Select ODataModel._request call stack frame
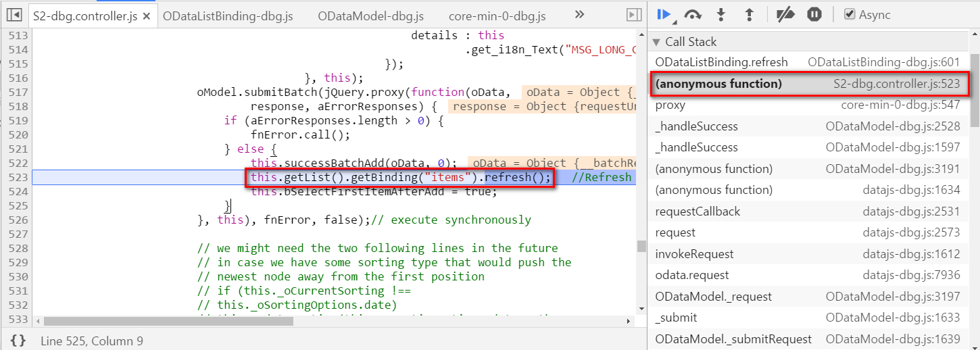 tap(808, 297)
